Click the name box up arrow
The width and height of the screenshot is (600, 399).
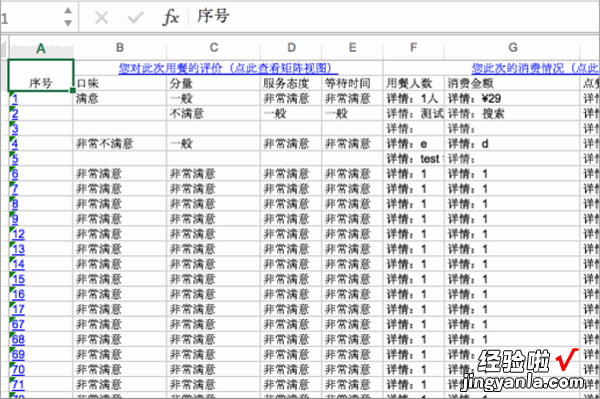(x=68, y=11)
